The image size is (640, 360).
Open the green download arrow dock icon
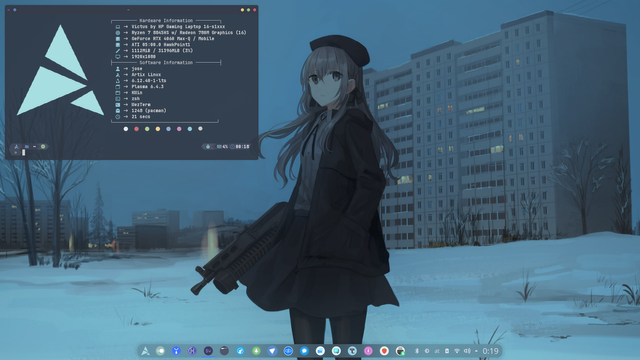(x=256, y=351)
